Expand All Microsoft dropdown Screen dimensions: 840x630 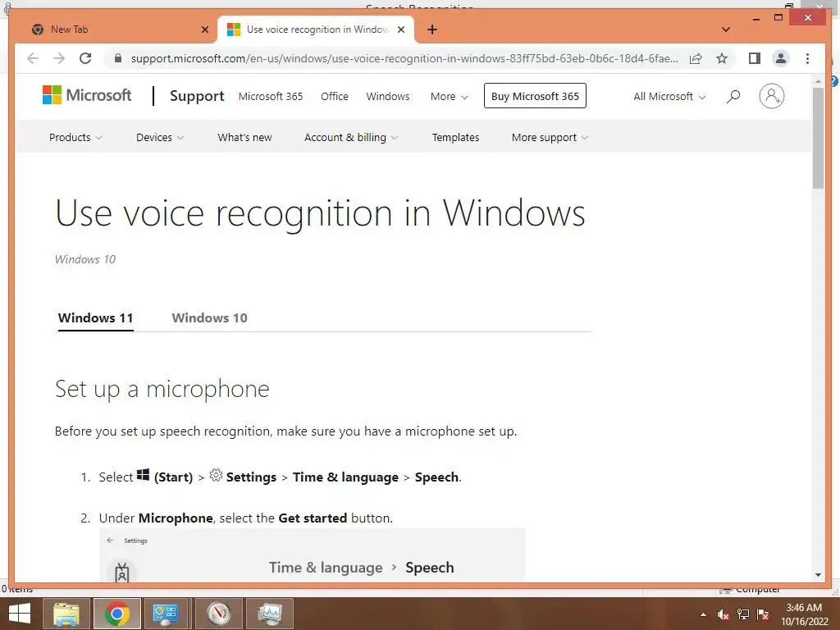pos(669,97)
